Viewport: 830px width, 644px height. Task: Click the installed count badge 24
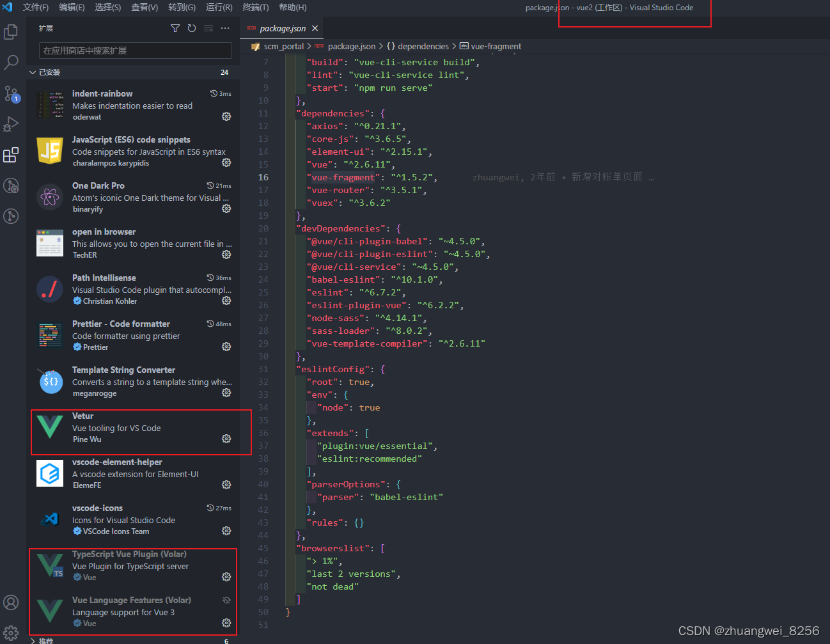pos(224,72)
